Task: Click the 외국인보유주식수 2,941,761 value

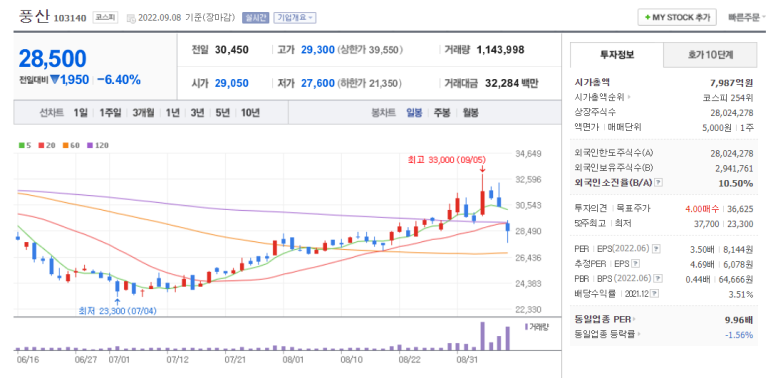Action: tap(734, 169)
